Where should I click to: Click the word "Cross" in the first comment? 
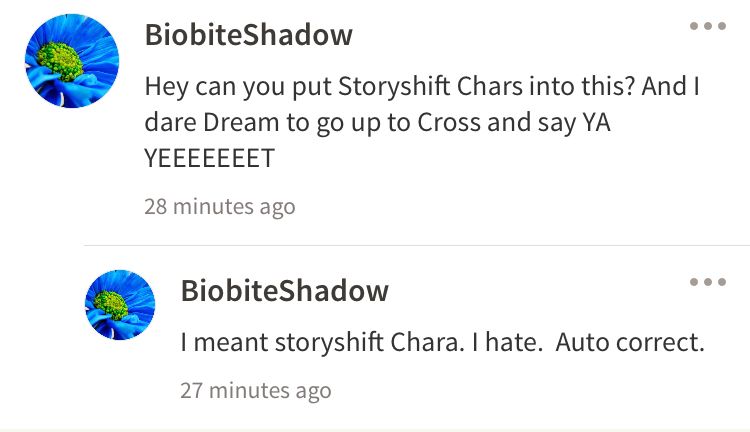pyautogui.click(x=449, y=122)
